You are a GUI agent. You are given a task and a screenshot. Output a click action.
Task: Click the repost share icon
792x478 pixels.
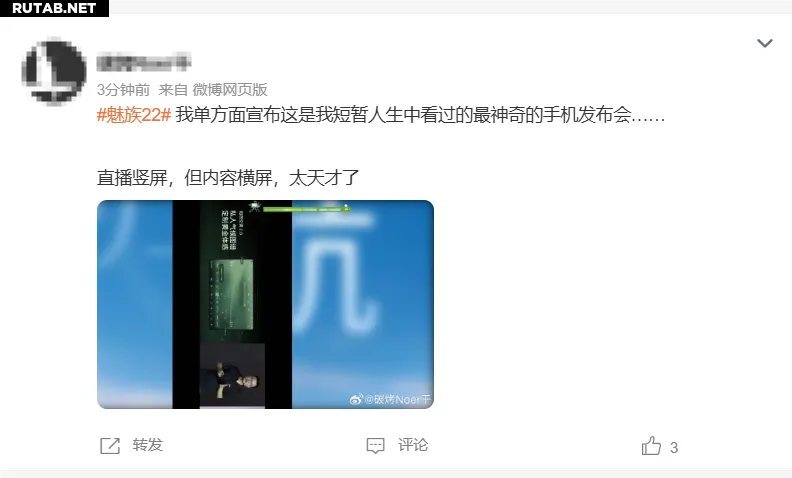coord(110,446)
